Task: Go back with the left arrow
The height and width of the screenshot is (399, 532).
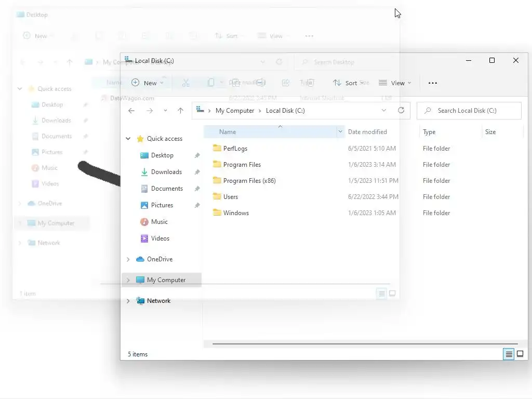Action: pyautogui.click(x=131, y=111)
